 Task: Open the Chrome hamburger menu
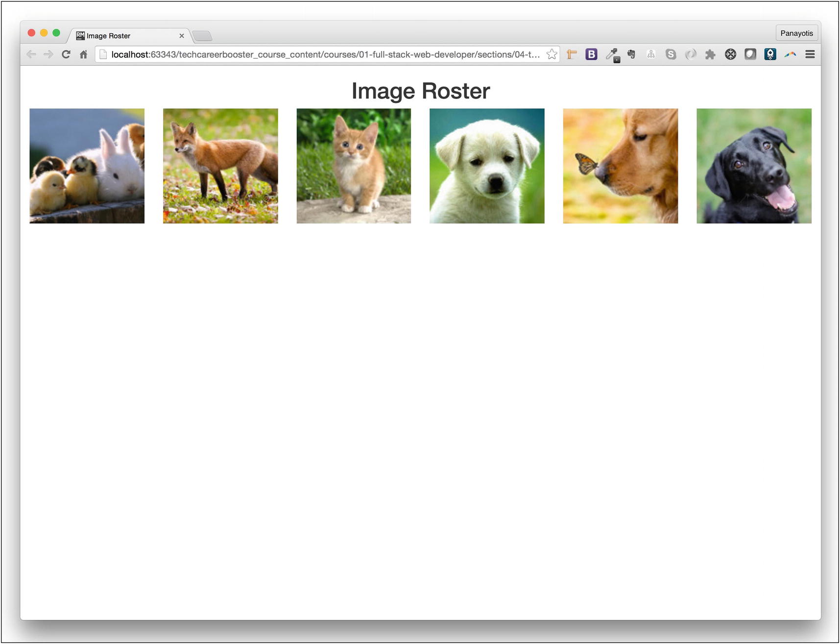[810, 54]
